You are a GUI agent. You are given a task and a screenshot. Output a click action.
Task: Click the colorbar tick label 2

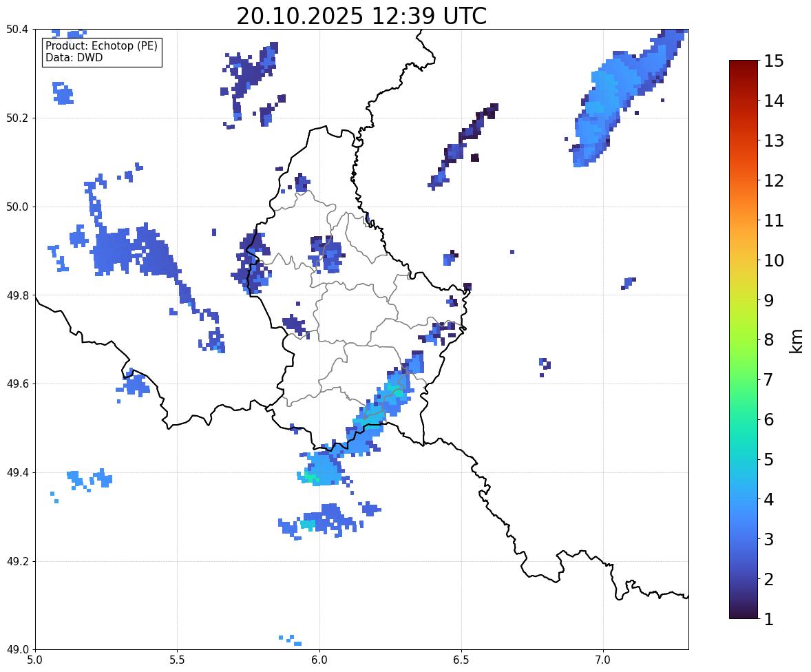(x=769, y=579)
